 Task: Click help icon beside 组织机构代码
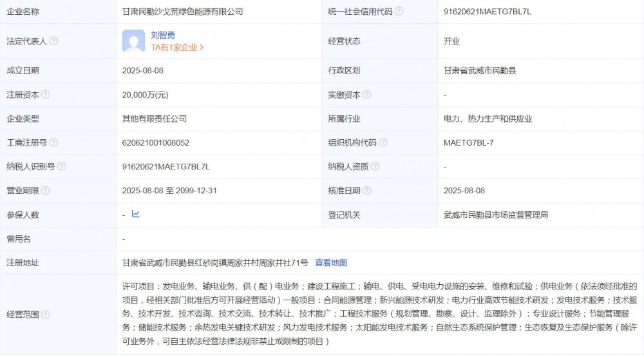(383, 142)
